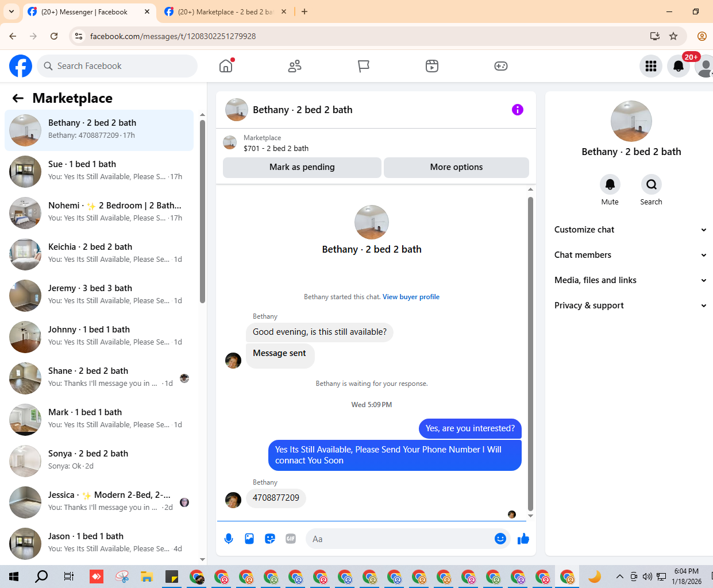Open the Friends icon in top navigation
Screen dimensions: 713x588
pos(295,66)
